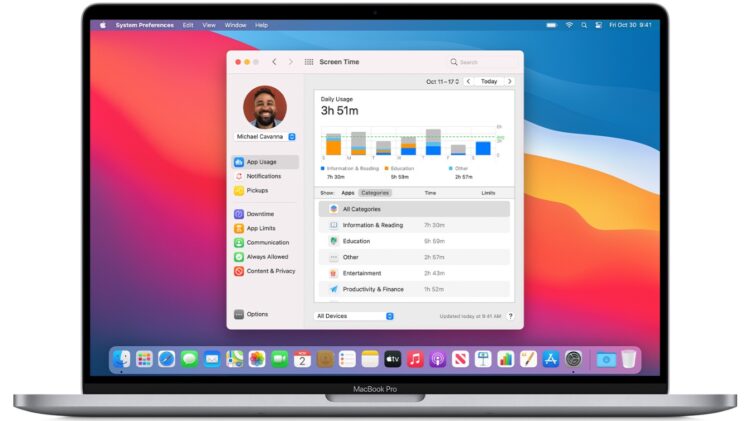
Task: Open Content & Privacy settings
Action: [270, 271]
